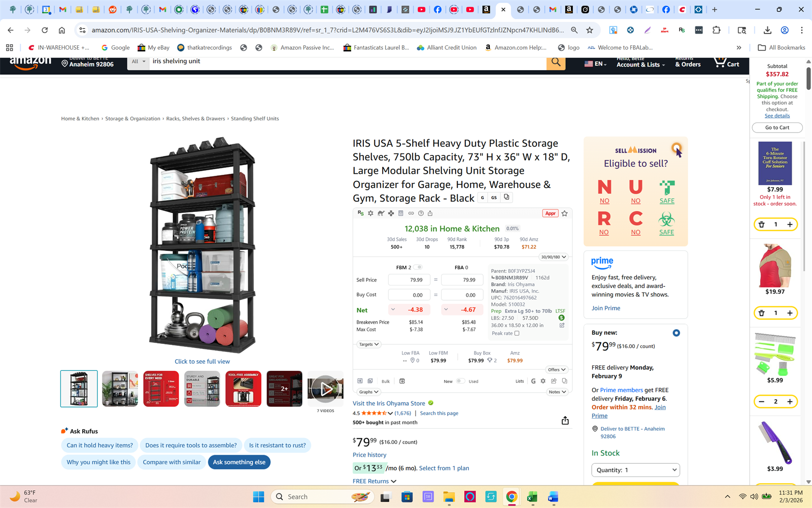Open the calculator icon in the RevSeller toolbar
This screenshot has width=812, height=508.
click(x=400, y=213)
